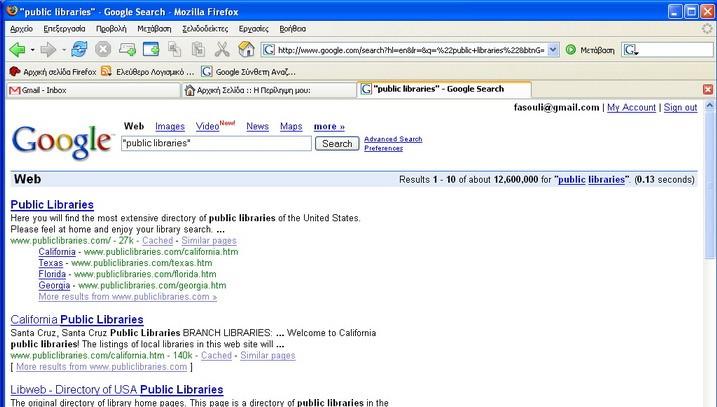Screen dimensions: 717x407
Task: Open the Βοήθεια menu
Action: (x=293, y=29)
